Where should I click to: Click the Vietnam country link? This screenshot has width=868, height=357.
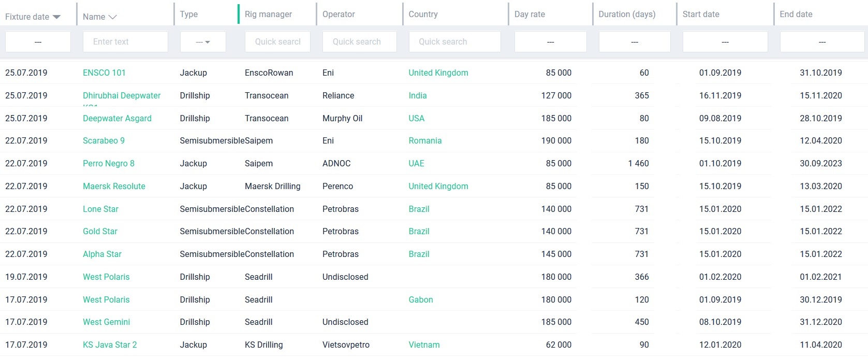(x=424, y=345)
